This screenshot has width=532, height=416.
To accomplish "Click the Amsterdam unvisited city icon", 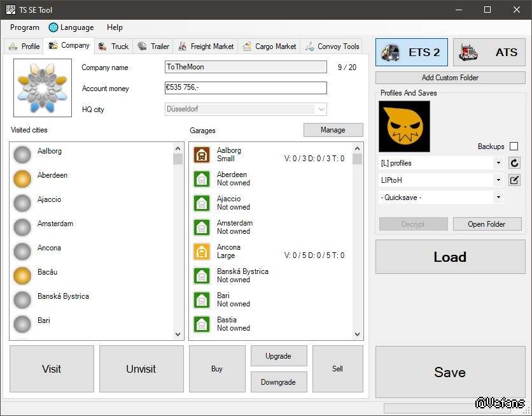I will (x=23, y=227).
